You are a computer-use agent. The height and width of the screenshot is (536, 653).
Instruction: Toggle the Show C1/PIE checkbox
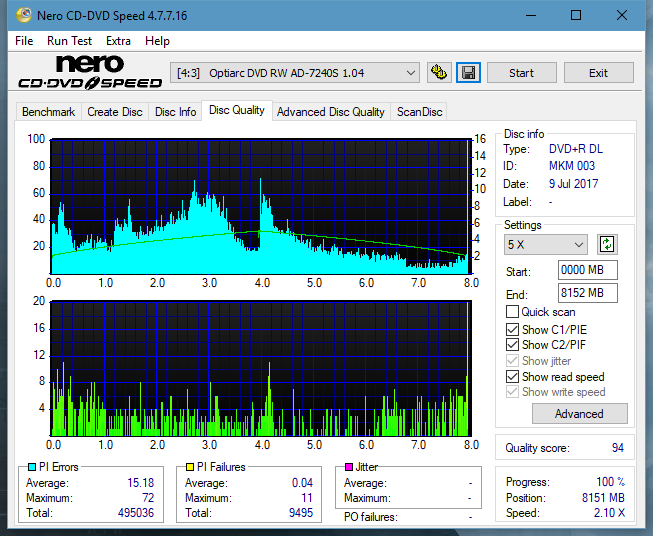coord(512,329)
